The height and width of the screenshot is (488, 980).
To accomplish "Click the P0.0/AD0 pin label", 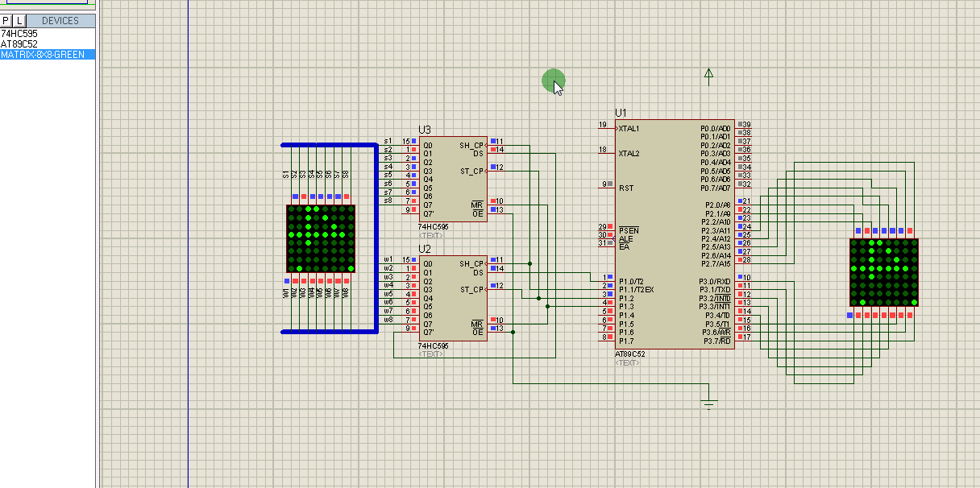I will [x=716, y=128].
